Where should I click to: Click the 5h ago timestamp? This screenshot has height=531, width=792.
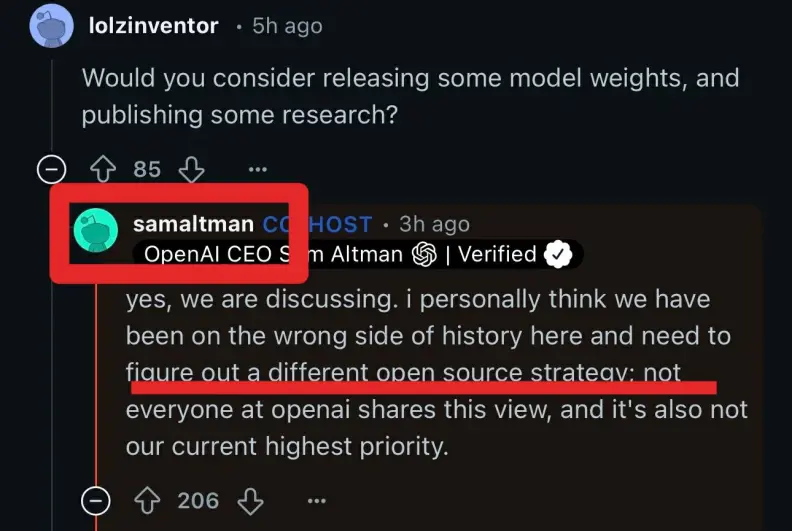(286, 26)
